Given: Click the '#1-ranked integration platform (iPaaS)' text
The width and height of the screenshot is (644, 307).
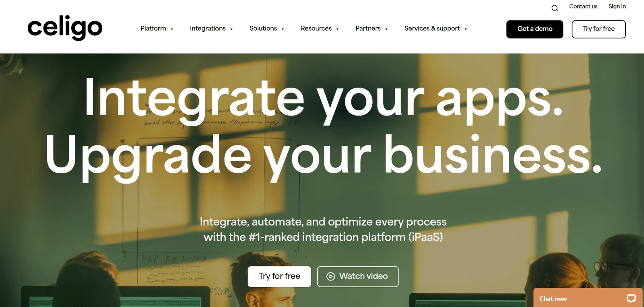Looking at the screenshot, I should click(346, 237).
